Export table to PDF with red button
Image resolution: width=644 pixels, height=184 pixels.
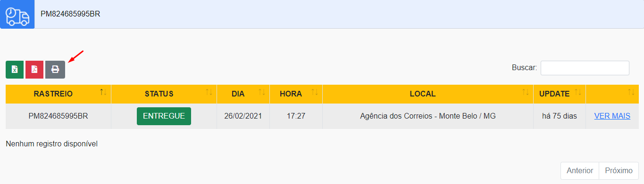[x=34, y=70]
